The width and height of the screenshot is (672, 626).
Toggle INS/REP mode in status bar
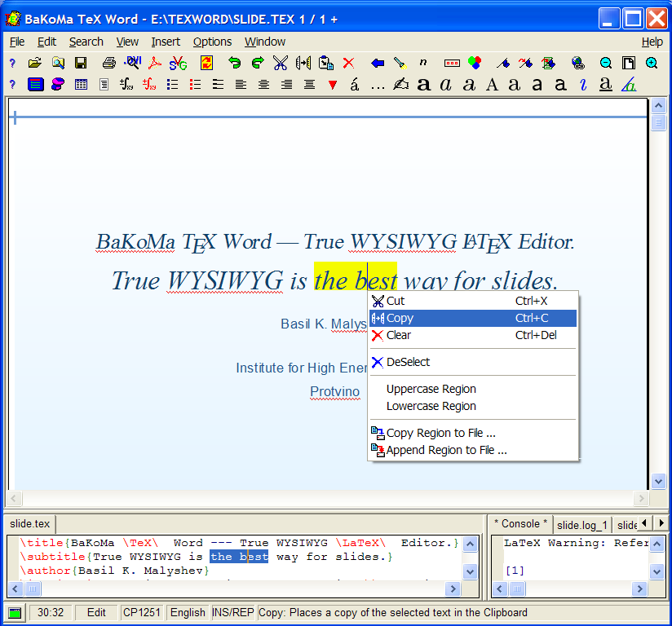(232, 613)
